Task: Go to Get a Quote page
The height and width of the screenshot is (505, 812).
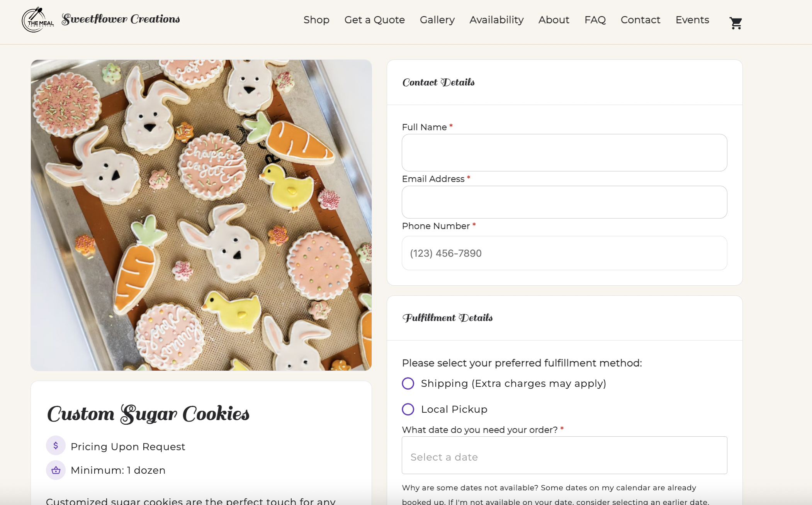Action: (x=374, y=20)
